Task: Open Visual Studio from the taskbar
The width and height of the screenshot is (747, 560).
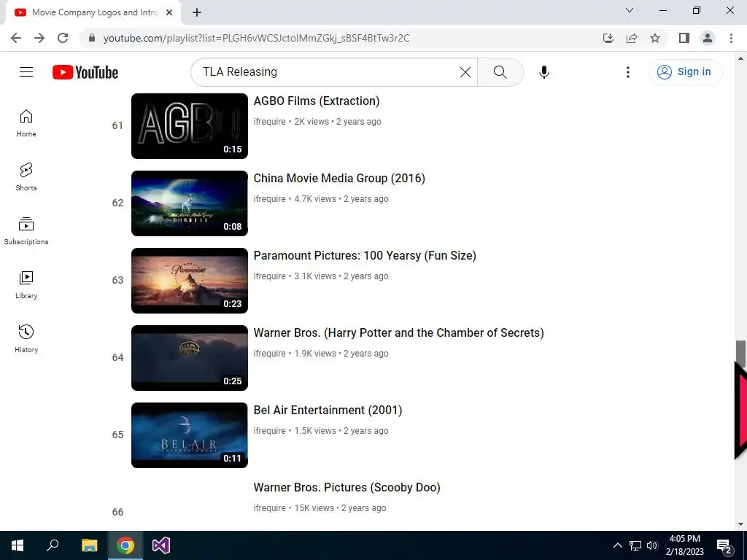Action: point(161,545)
